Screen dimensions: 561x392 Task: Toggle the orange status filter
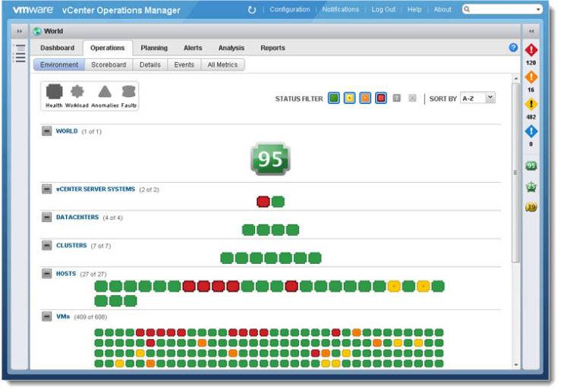click(x=365, y=98)
